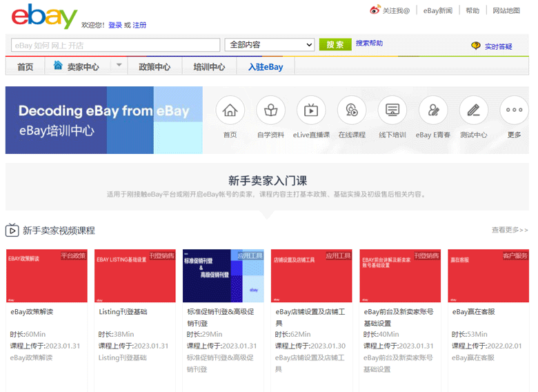Open the 自学资料 icon
This screenshot has width=538, height=392.
click(x=270, y=110)
